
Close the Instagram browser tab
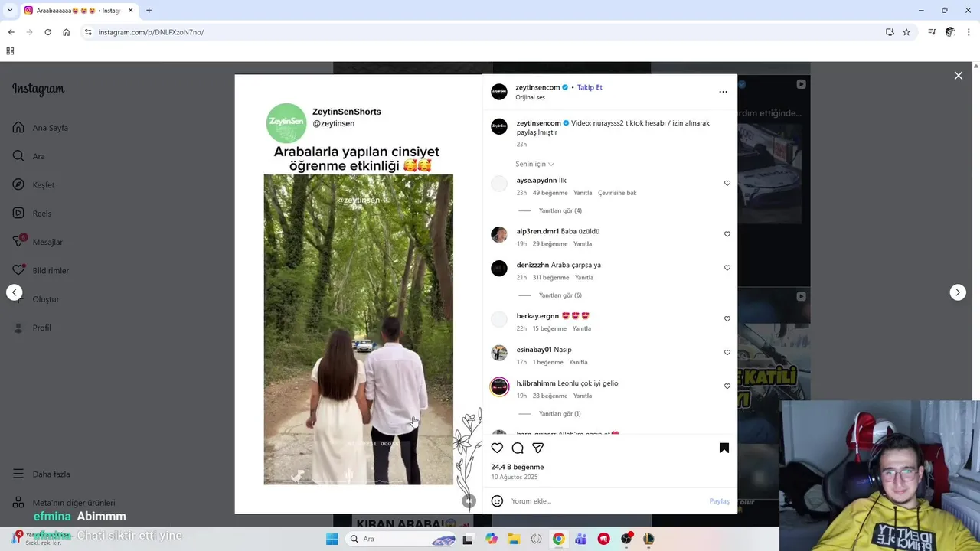[130, 10]
